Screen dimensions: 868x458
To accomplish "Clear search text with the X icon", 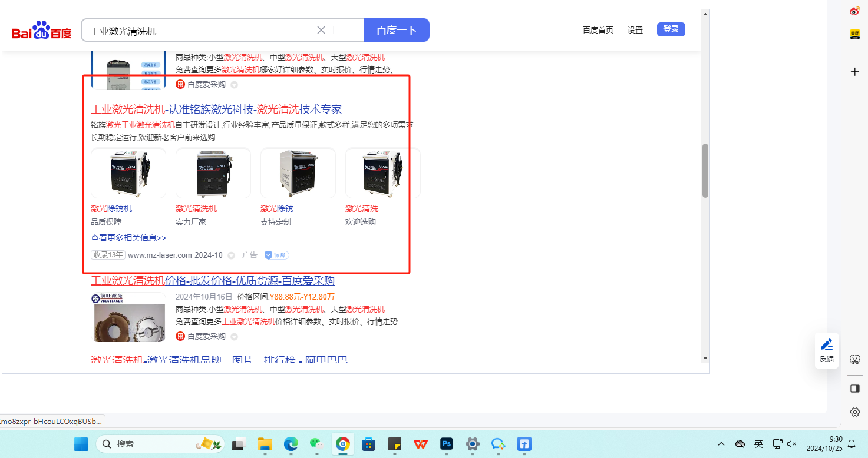I will (x=321, y=31).
